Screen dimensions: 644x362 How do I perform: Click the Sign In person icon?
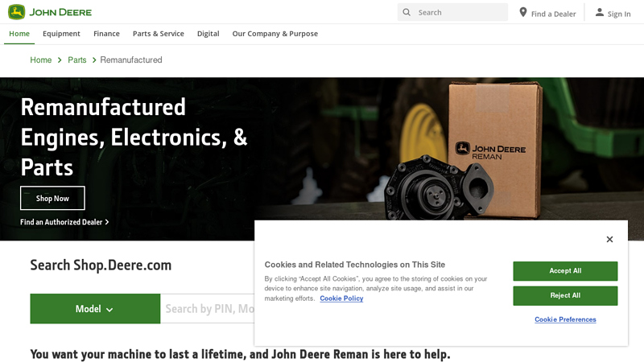pos(600,13)
